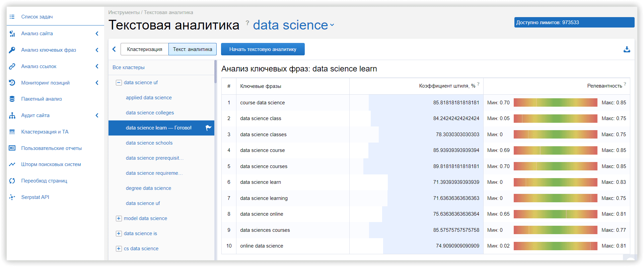This screenshot has height=267, width=644.
Task: Click help icon near Релевантность header
Action: (625, 84)
